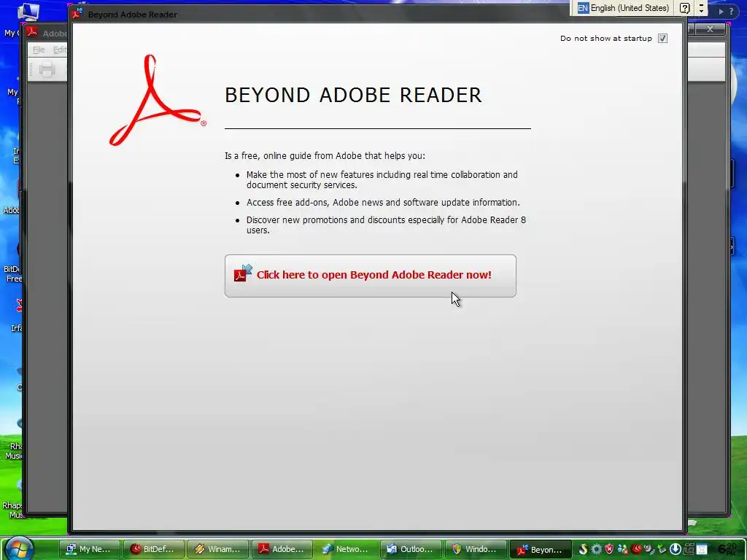The image size is (747, 560).
Task: Click the Safely Remove Hardware tray icon
Action: 662,549
